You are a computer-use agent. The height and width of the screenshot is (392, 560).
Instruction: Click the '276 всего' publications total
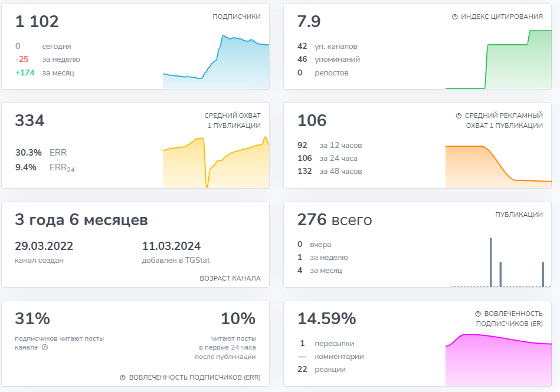point(335,220)
